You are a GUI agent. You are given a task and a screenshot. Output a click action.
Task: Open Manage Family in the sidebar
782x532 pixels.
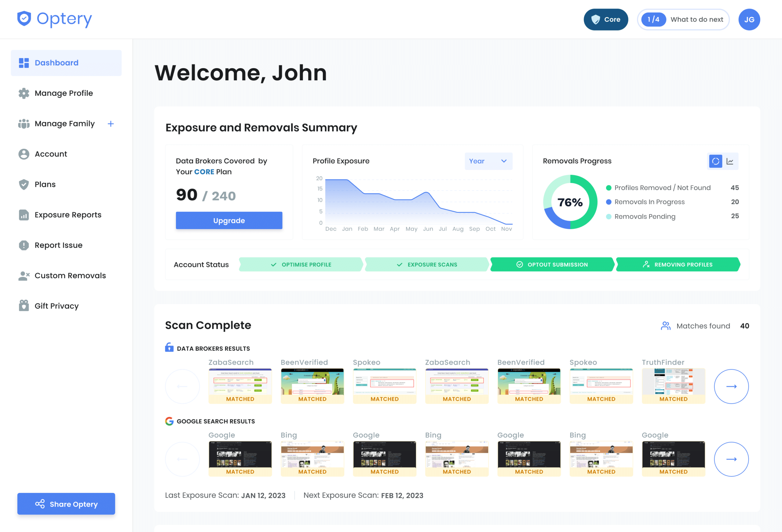[x=57, y=123]
